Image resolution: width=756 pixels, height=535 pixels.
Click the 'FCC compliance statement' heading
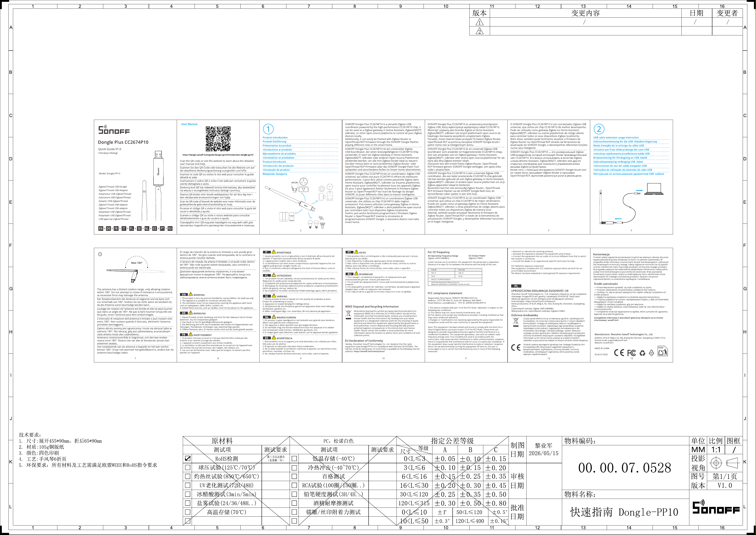445,293
